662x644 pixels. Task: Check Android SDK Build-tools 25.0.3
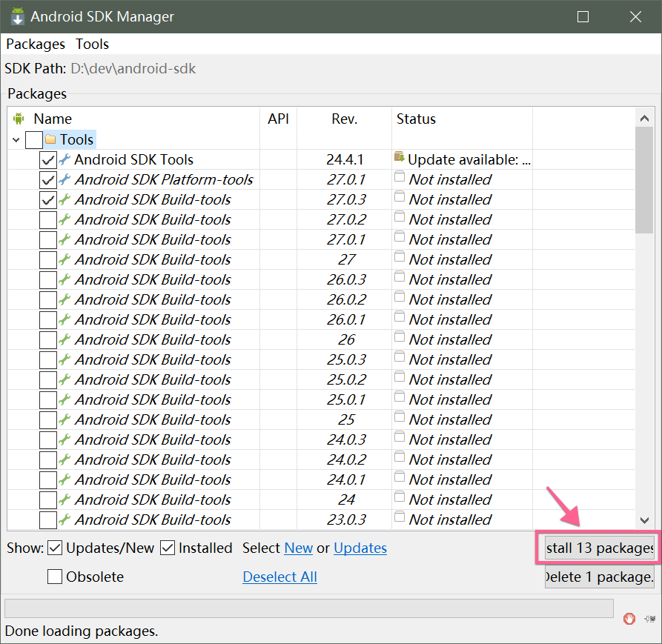pos(48,360)
